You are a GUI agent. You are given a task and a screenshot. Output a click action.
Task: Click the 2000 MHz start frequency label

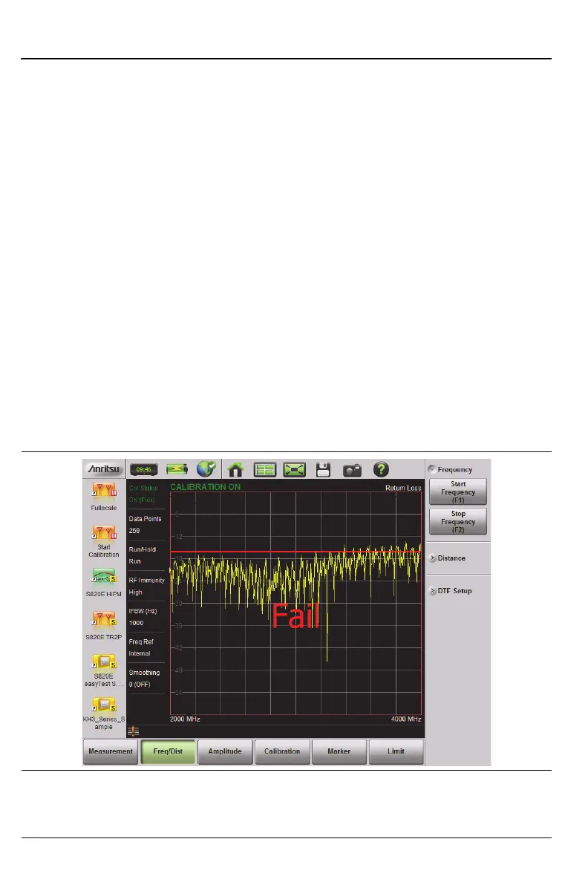[x=185, y=719]
